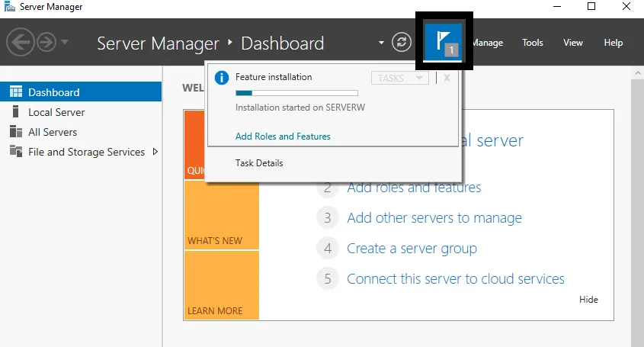Viewport: 644px width, 347px height.
Task: Click Add roles and features link
Action: pos(414,188)
